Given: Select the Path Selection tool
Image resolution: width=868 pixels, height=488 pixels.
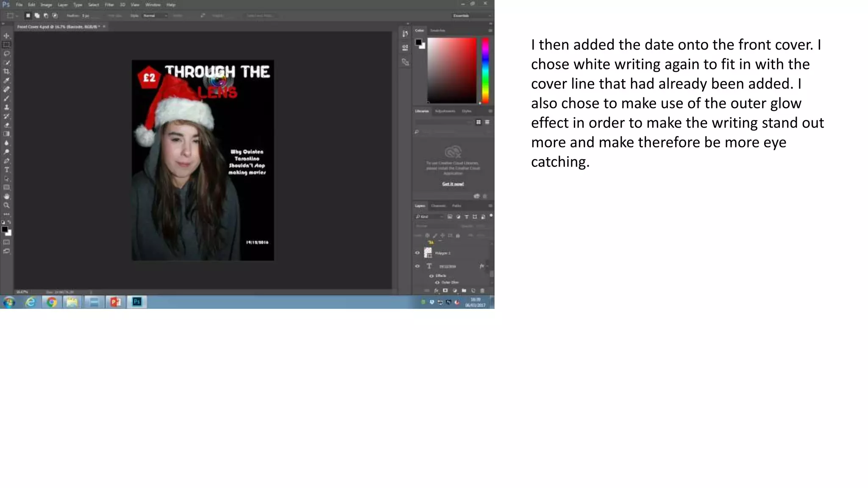Looking at the screenshot, I should (6, 178).
